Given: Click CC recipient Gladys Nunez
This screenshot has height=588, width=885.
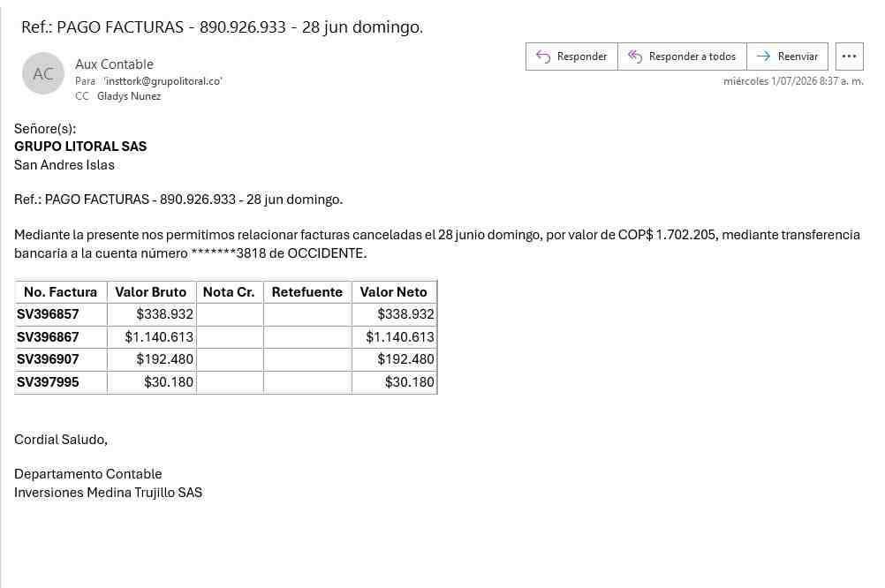Looking at the screenshot, I should (129, 96).
